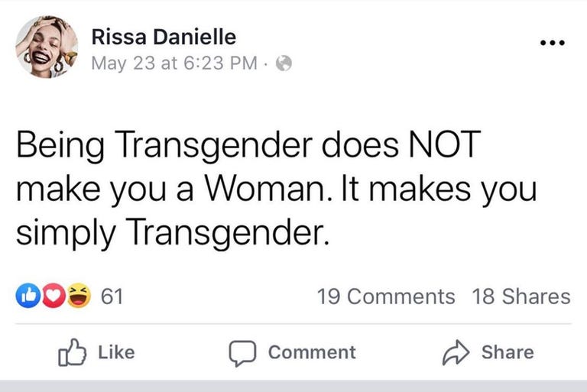Click the Share arrow icon
Image resolution: width=587 pixels, height=392 pixels.
456,352
